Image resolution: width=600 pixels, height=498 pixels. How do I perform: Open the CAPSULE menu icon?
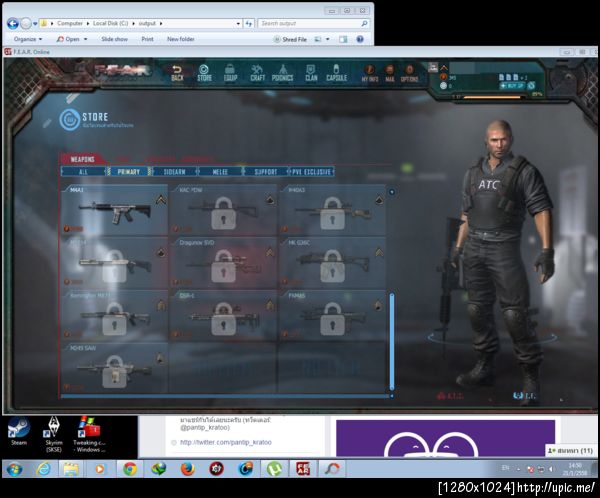pos(336,73)
